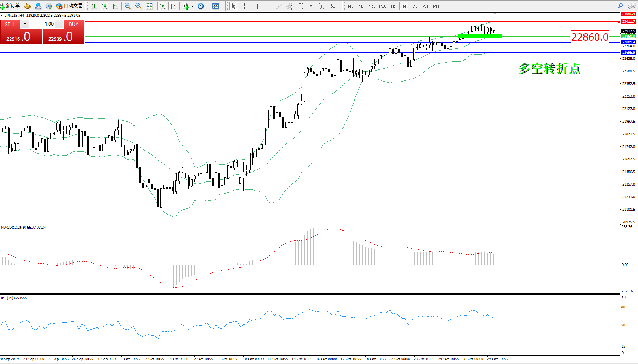Toggle candlestick chart display mode

click(x=104, y=6)
